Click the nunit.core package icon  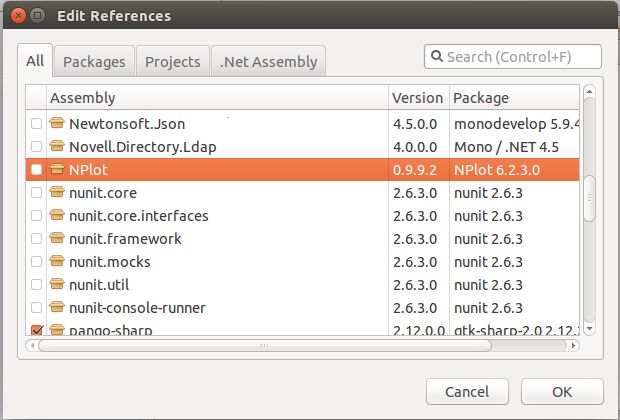pyautogui.click(x=58, y=193)
